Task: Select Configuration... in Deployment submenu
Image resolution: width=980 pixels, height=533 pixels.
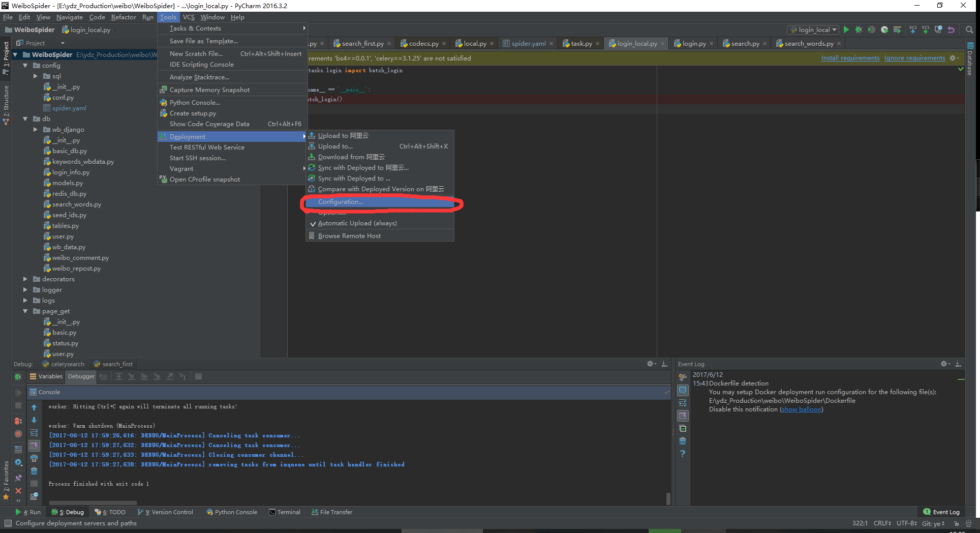Action: tap(380, 202)
